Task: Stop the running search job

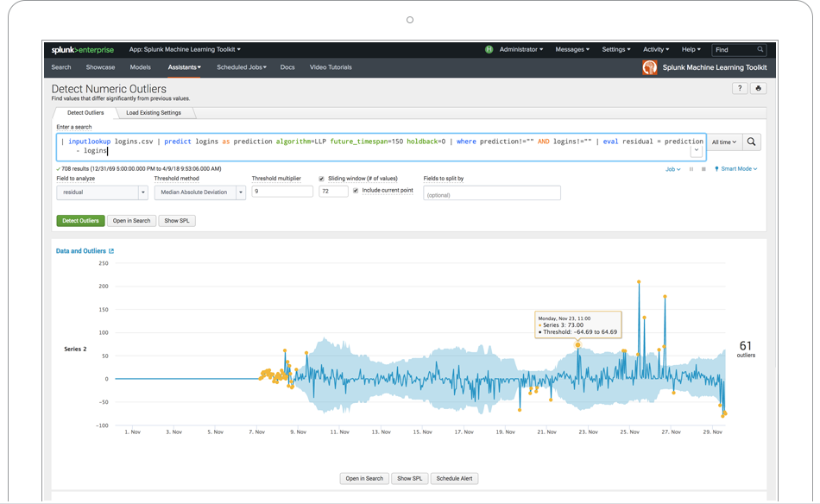Action: [x=703, y=169]
